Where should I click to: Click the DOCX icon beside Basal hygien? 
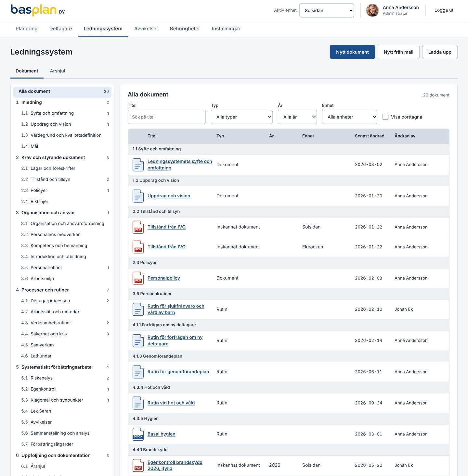138,434
